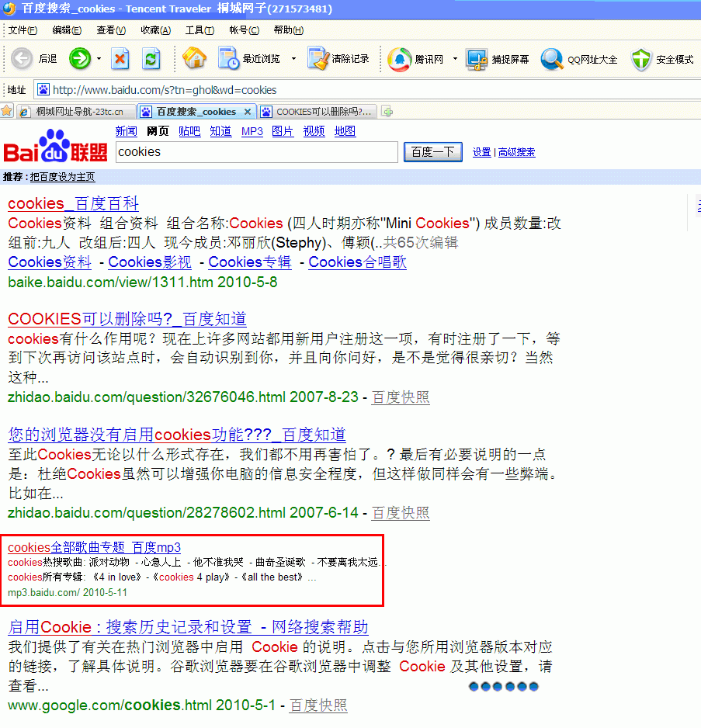701x728 pixels.
Task: Open the cookies_百度百科 search result
Action: [x=72, y=203]
